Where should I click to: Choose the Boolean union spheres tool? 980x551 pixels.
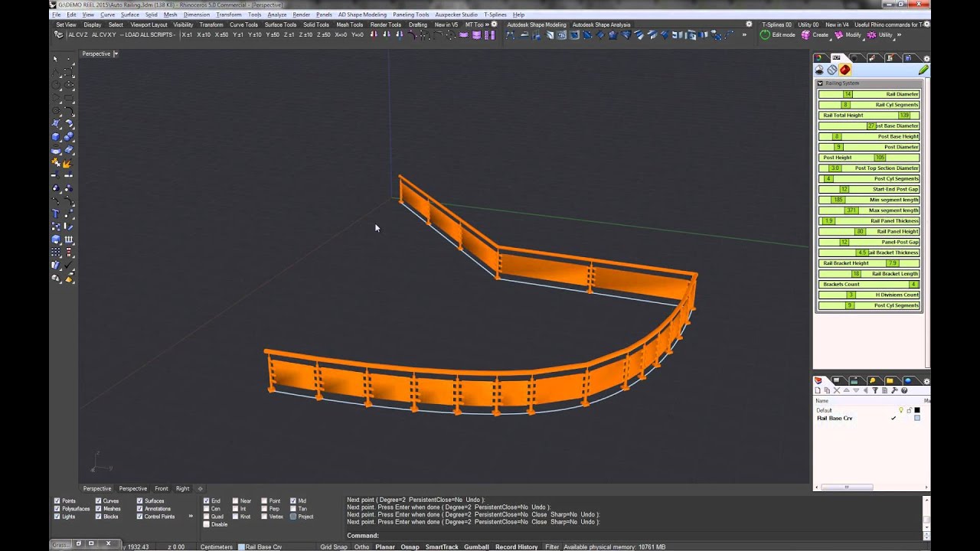pos(68,136)
